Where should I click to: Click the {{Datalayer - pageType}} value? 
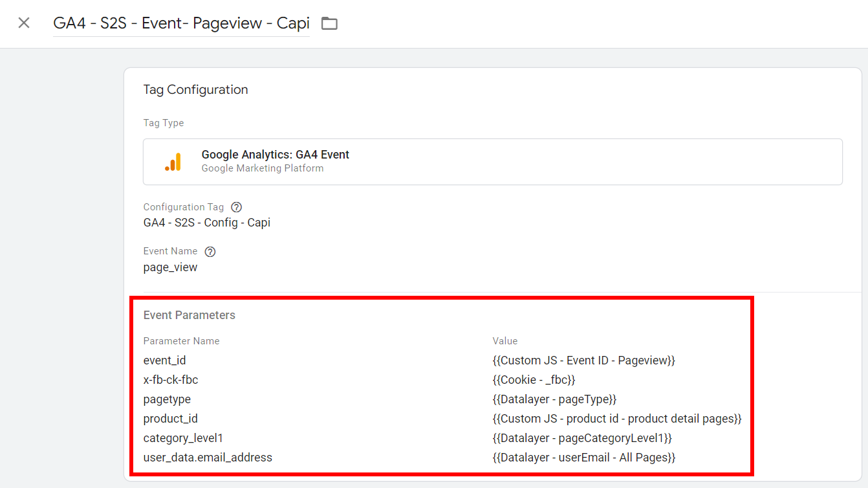(555, 399)
